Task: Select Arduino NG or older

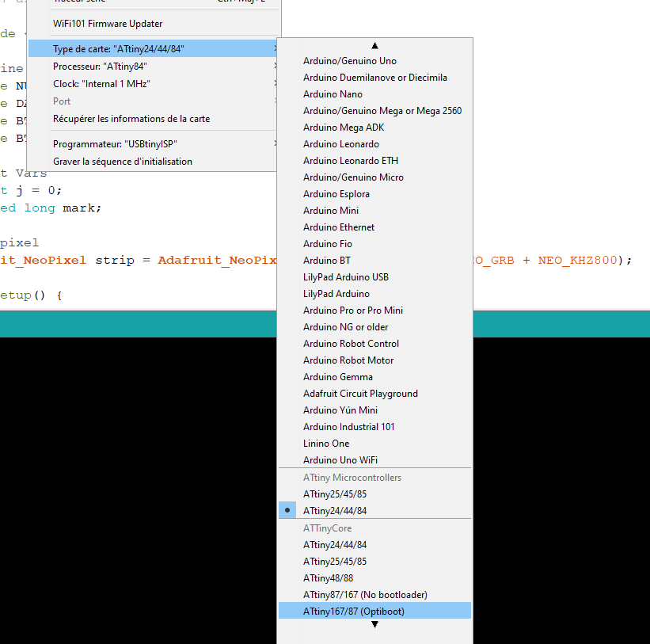Action: (374, 327)
